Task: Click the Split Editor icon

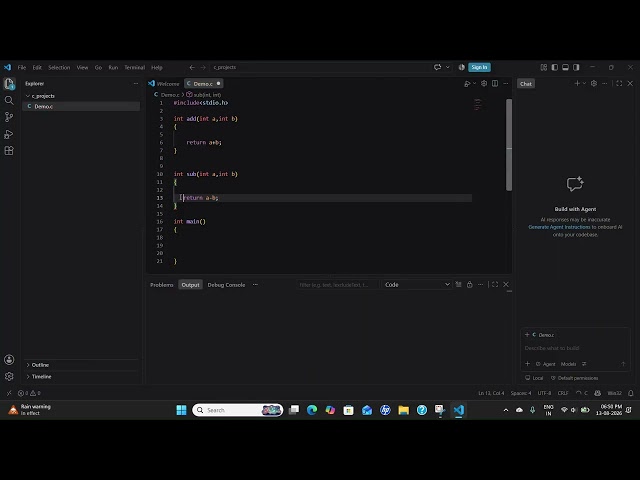Action: [495, 84]
